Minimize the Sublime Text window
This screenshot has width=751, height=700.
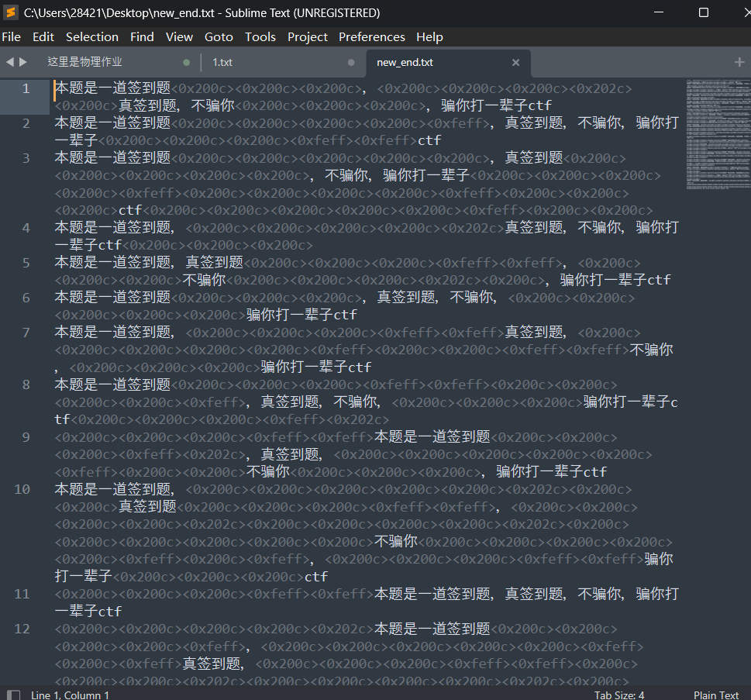pos(659,12)
